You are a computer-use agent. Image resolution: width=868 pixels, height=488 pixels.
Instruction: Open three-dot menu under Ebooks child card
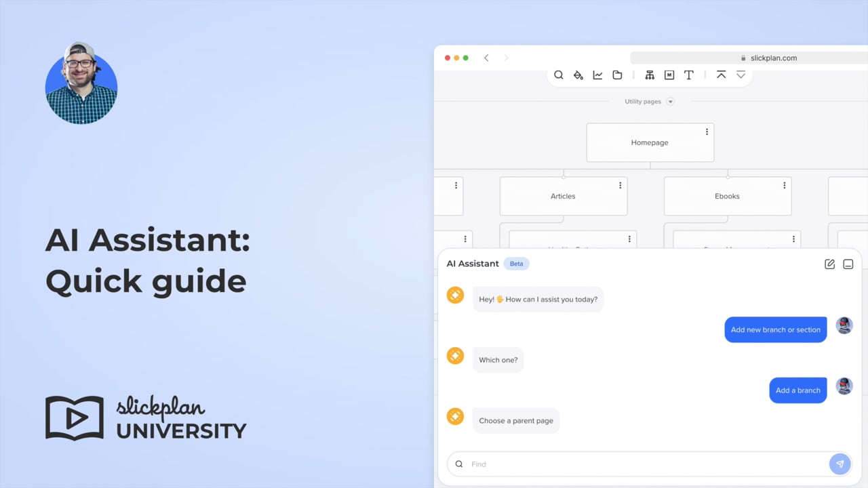(793, 239)
